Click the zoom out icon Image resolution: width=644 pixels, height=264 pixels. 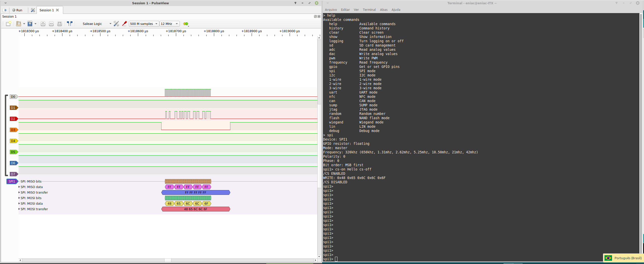coord(51,24)
